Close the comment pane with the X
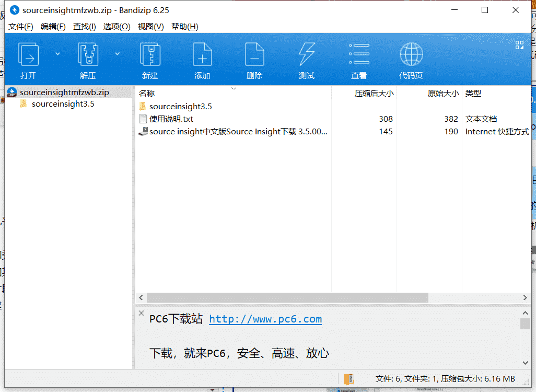Screen dimensions: 536x392 [x=141, y=313]
